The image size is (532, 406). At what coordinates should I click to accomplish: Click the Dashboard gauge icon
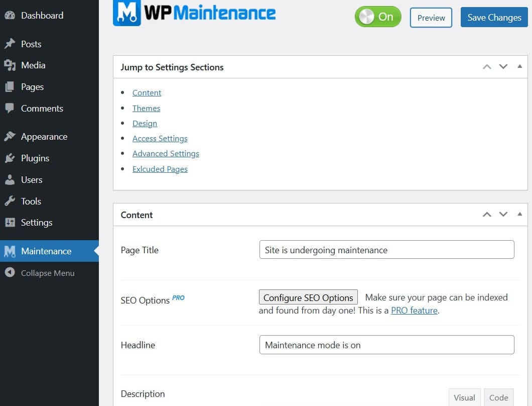pyautogui.click(x=10, y=15)
